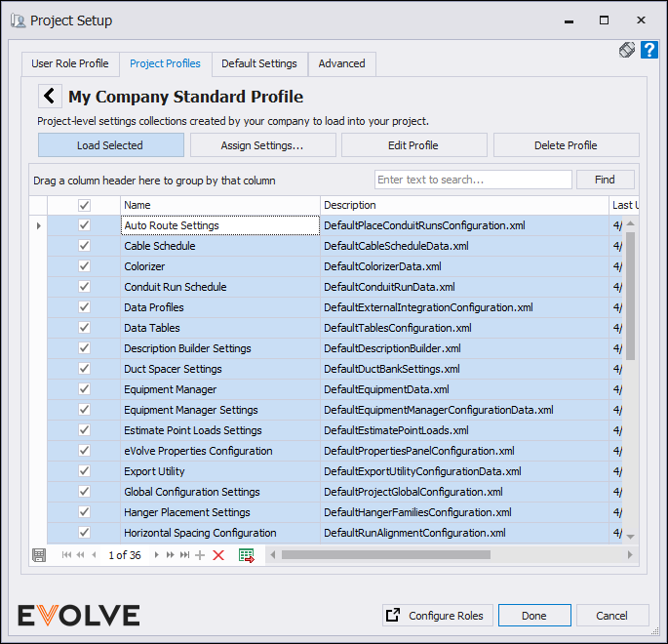Go back using the left chevron icon
Screen dimensions: 668x644
(50, 96)
